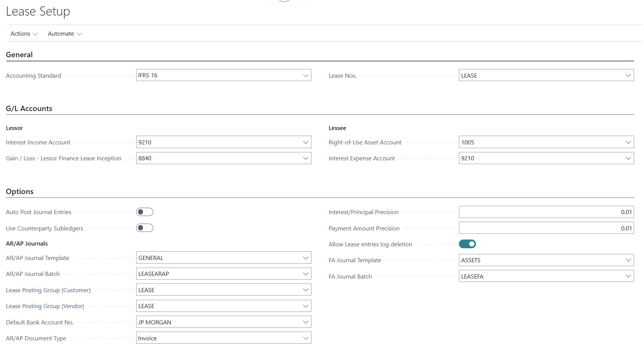
Task: Open FA Journal Template dropdown arrow
Action: click(628, 260)
